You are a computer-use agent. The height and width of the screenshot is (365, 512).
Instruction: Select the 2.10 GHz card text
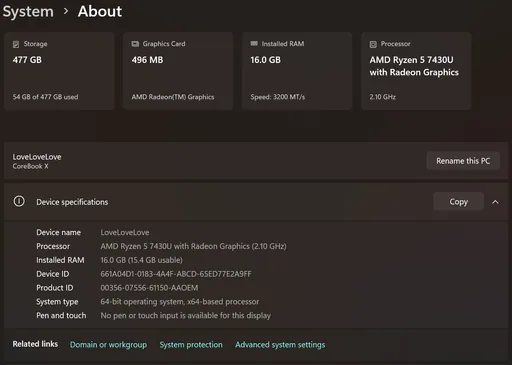[383, 97]
